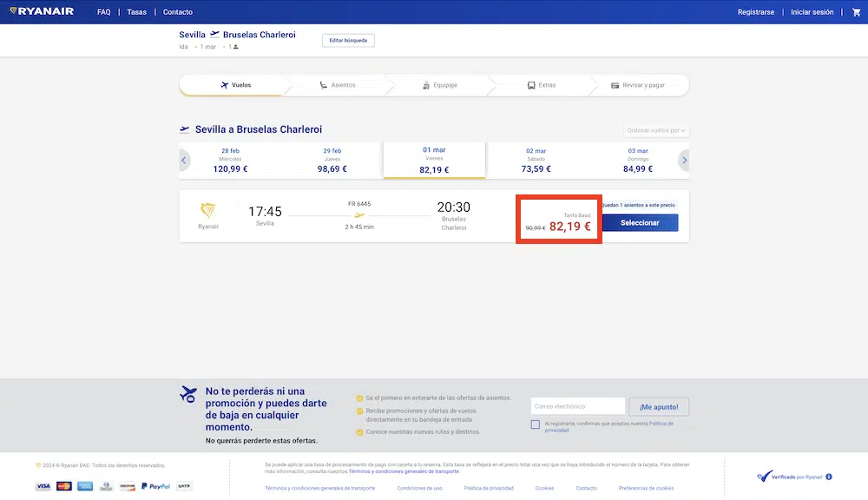868x500 pixels.
Task: Select the Extras step tab
Action: (541, 85)
